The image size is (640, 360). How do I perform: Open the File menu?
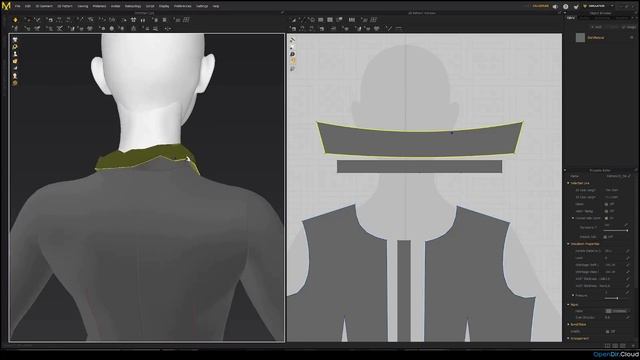click(x=18, y=6)
